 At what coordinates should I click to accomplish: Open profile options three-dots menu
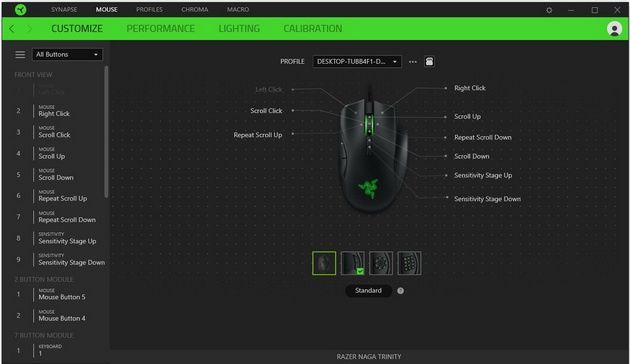tap(413, 61)
